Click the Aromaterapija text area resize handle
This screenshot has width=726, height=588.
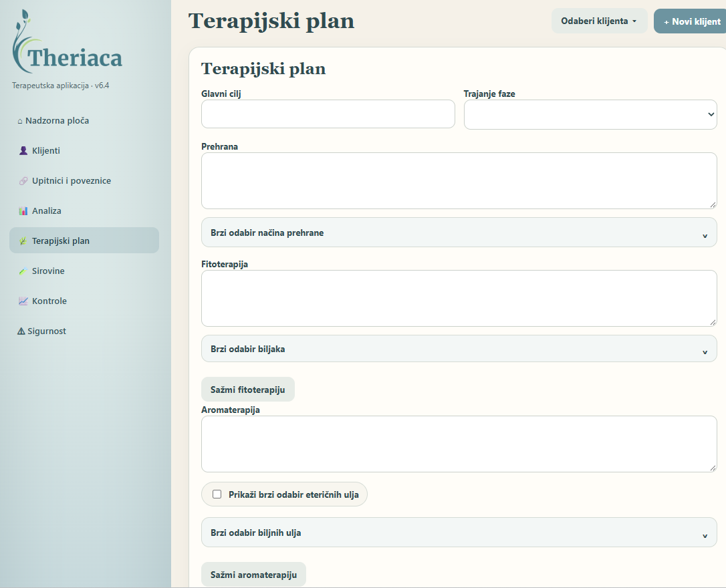coord(713,468)
